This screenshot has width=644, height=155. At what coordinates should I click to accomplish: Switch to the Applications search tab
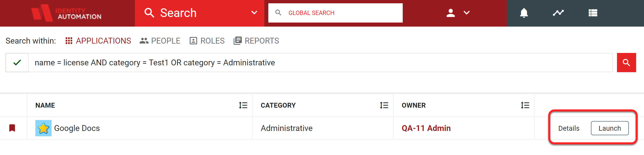click(x=98, y=41)
